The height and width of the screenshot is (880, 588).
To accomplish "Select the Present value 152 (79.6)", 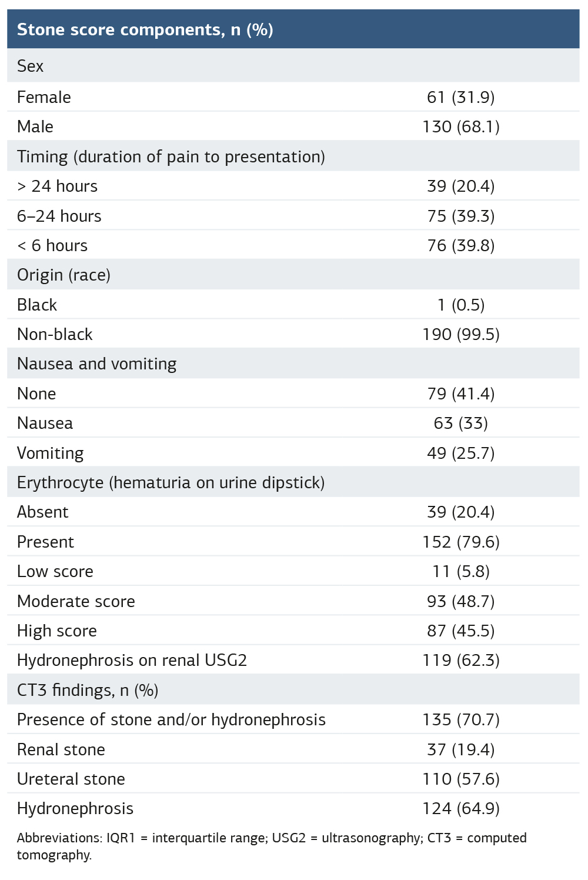I will tap(460, 542).
